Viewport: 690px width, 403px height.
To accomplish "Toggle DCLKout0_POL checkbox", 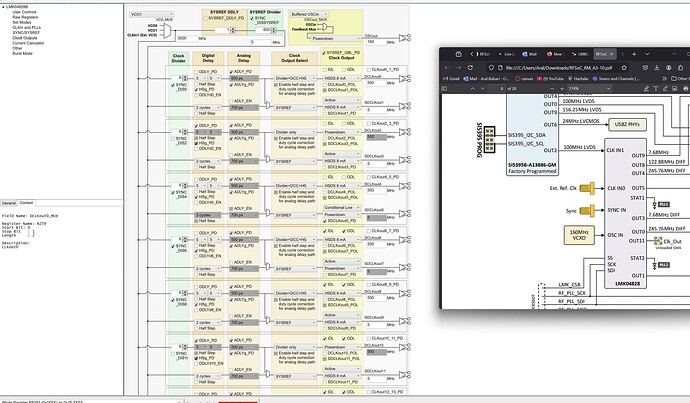I will (x=325, y=84).
